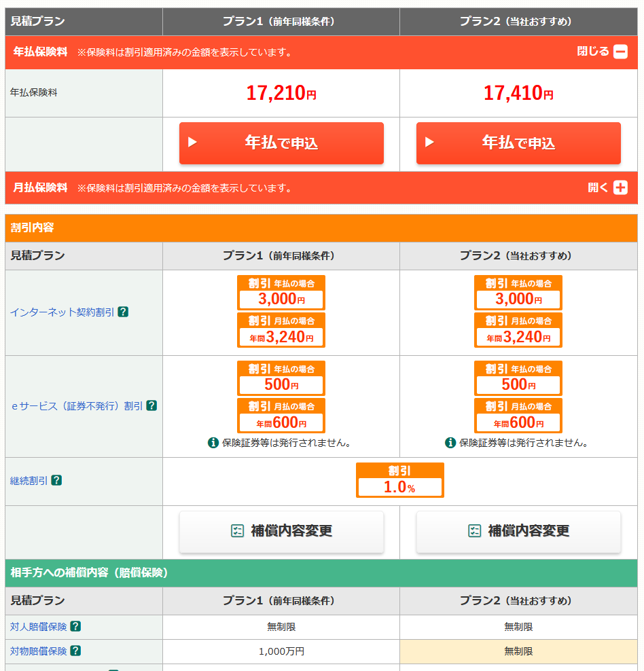Click Plan 1 monthly internet discount 3,240円 badge
This screenshot has height=671, width=644.
coord(281,330)
